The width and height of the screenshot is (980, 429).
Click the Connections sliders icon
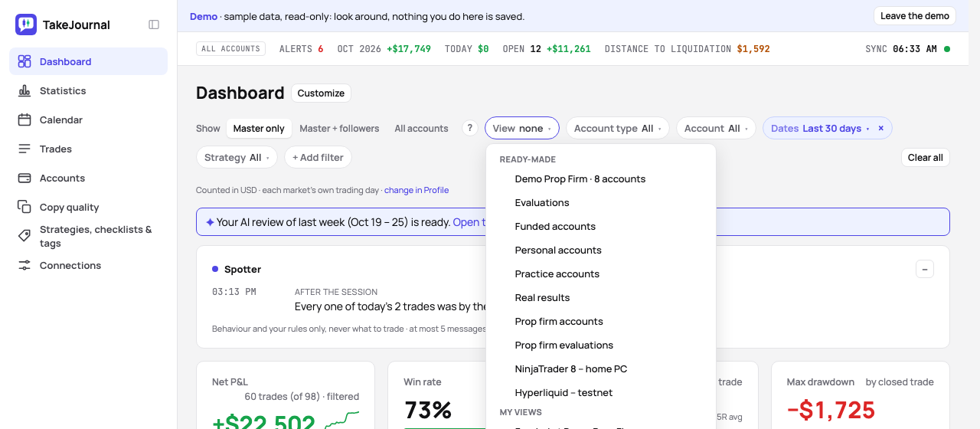24,265
